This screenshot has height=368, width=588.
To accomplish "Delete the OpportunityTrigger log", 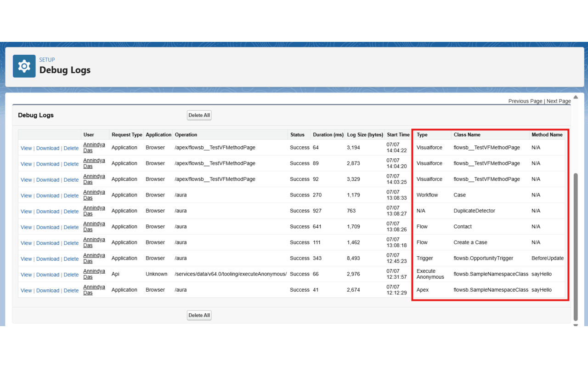I will tap(71, 259).
